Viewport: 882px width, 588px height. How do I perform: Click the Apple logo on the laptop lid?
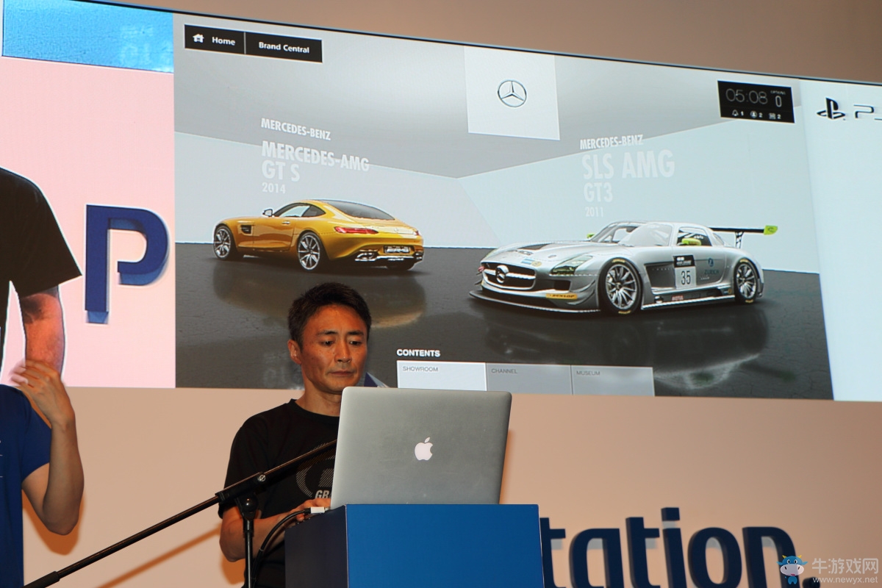point(423,449)
